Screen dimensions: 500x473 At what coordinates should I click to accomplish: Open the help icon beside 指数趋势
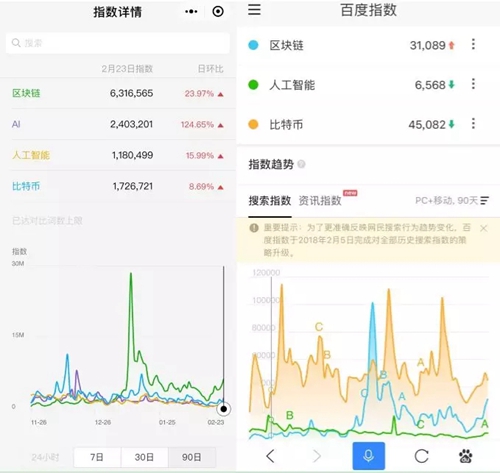[x=301, y=164]
